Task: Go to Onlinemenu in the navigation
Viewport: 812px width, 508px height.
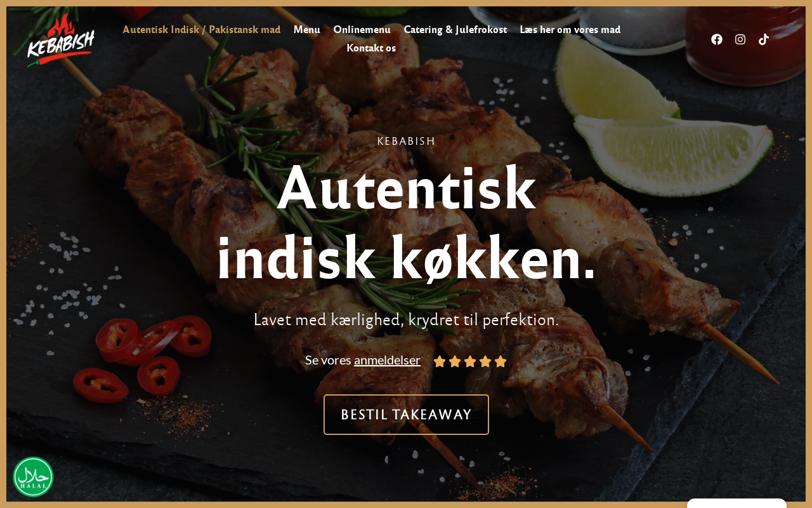Action: pos(362,29)
